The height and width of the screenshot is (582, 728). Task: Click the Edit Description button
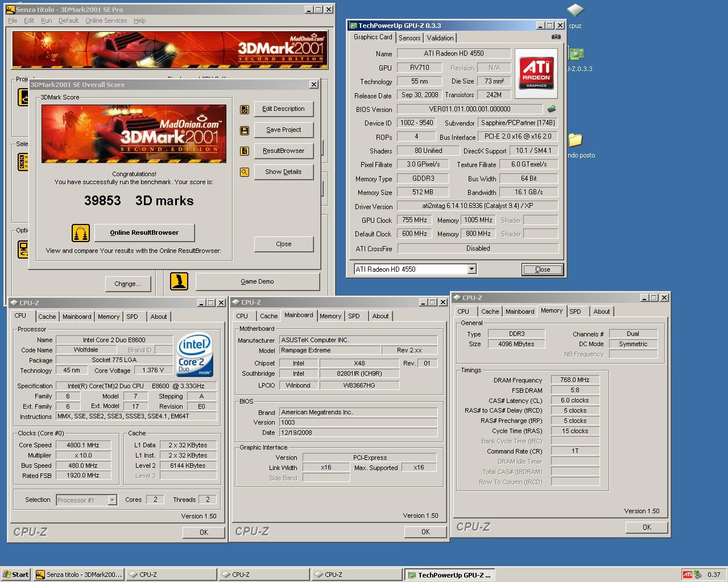coord(283,109)
